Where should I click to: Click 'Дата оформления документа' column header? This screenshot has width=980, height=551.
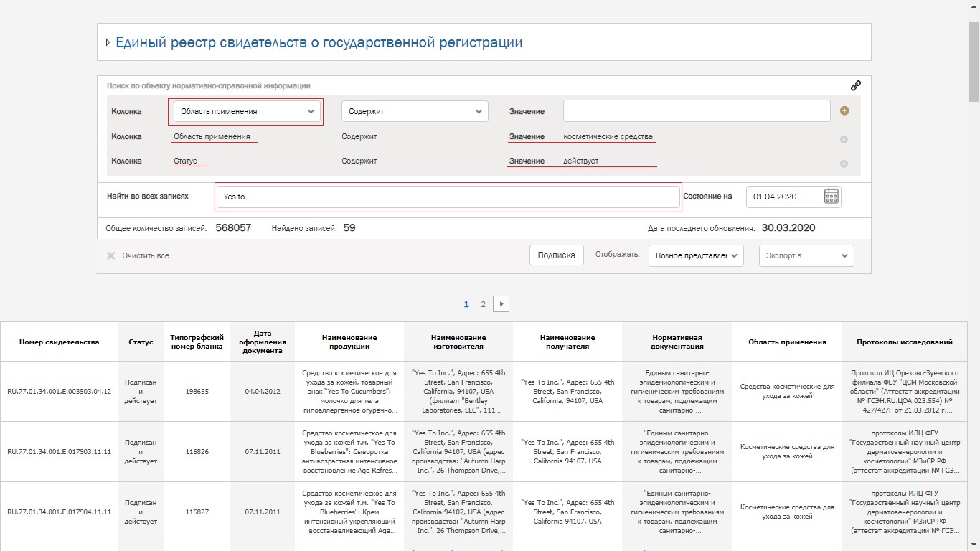[263, 342]
